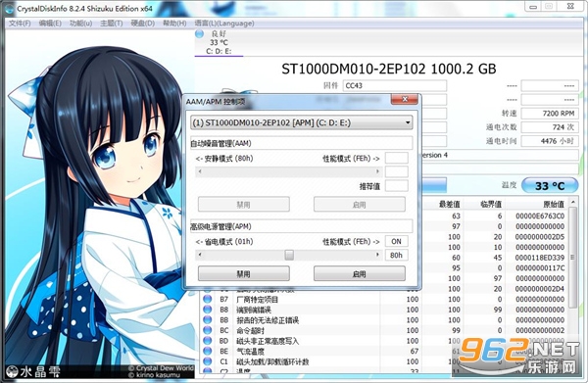Open the disk selection dropdown in AAM/APM dialog
588x383 pixels.
pyautogui.click(x=302, y=122)
